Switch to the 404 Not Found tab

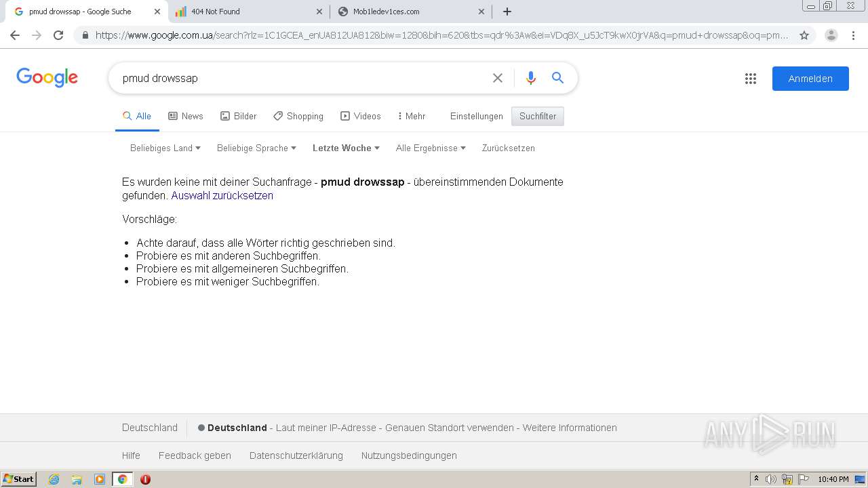[x=248, y=12]
